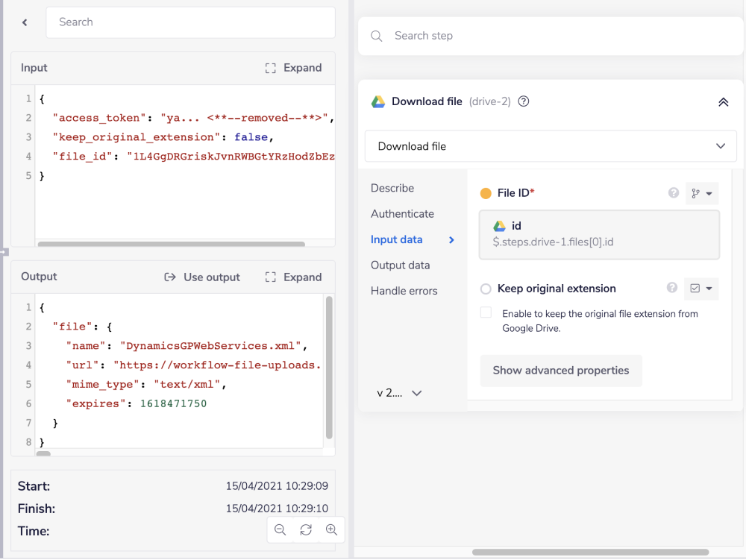Image resolution: width=746 pixels, height=560 pixels.
Task: Collapse the Download file step panel
Action: [723, 101]
